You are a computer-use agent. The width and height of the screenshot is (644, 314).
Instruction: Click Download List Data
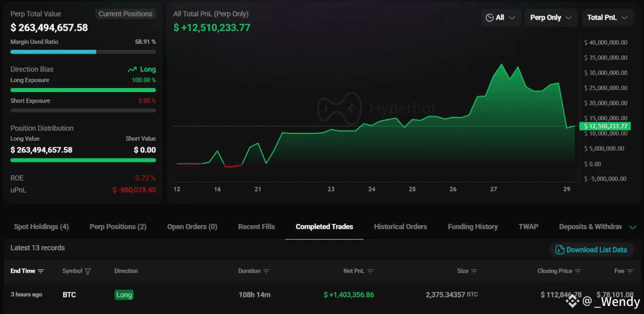tap(596, 250)
